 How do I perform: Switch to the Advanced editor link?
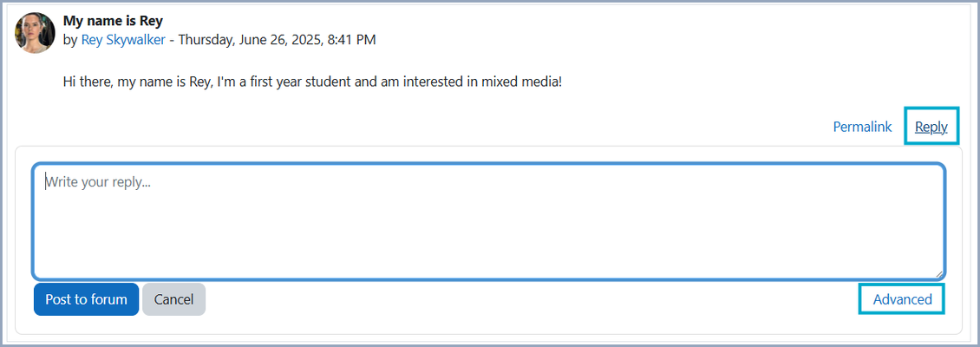[x=902, y=299]
